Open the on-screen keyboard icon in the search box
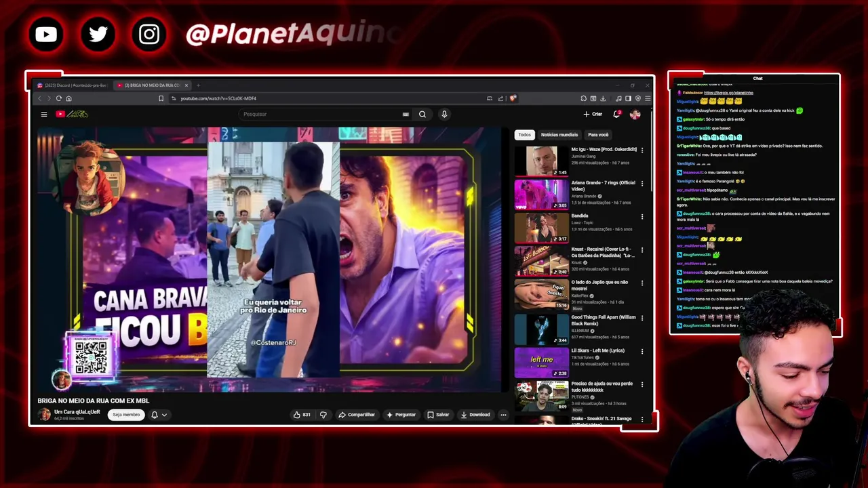This screenshot has height=488, width=868. click(x=406, y=115)
